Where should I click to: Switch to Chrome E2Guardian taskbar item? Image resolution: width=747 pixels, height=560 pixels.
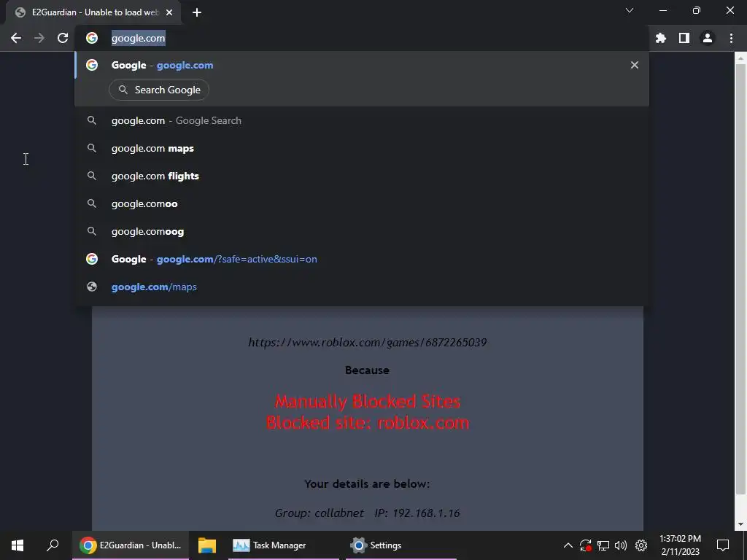[131, 545]
